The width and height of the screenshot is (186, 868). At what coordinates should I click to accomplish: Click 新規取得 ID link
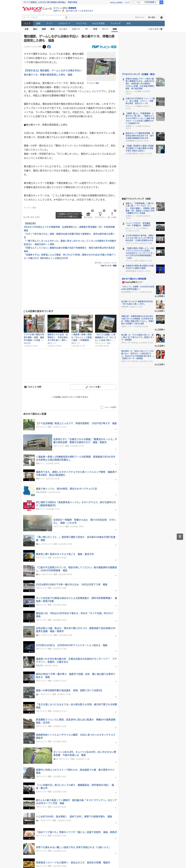[x=72, y=8]
